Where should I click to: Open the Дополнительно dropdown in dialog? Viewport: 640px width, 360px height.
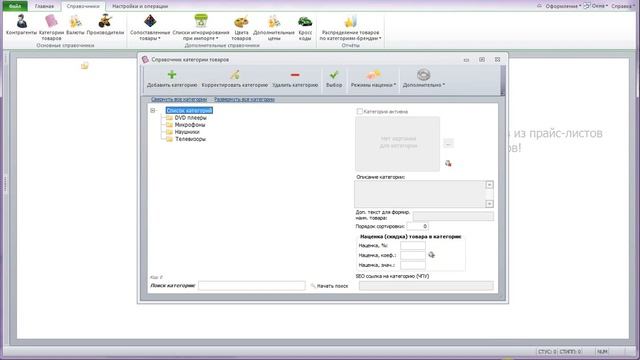tap(424, 79)
